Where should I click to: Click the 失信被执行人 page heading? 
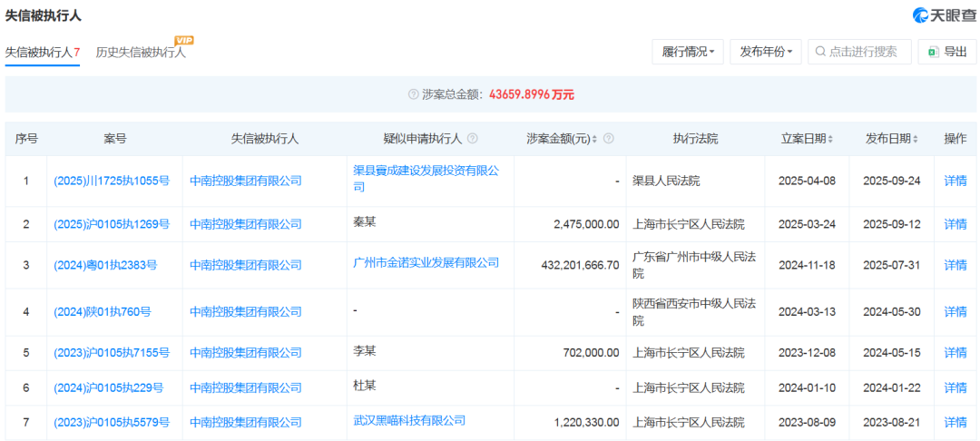(x=44, y=15)
